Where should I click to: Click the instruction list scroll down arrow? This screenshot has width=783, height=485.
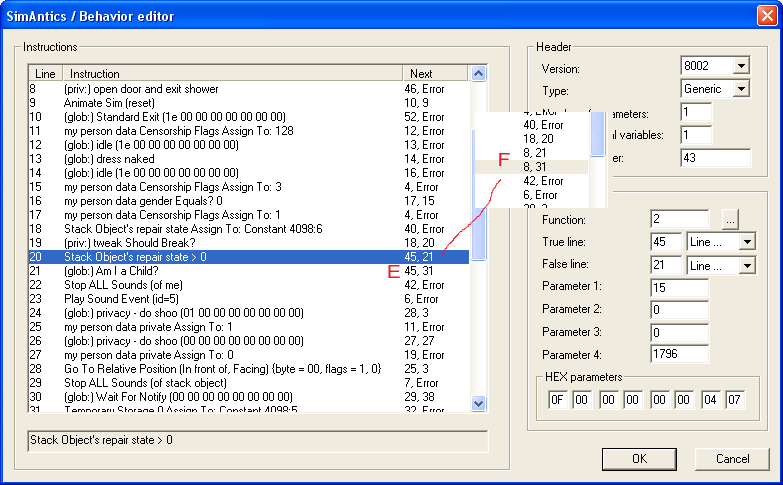click(x=478, y=403)
